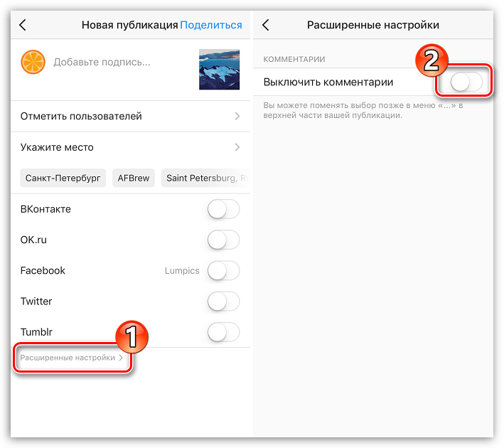This screenshot has height=448, width=504.
Task: Tap the Lumpics Facebook account label
Action: tap(182, 271)
